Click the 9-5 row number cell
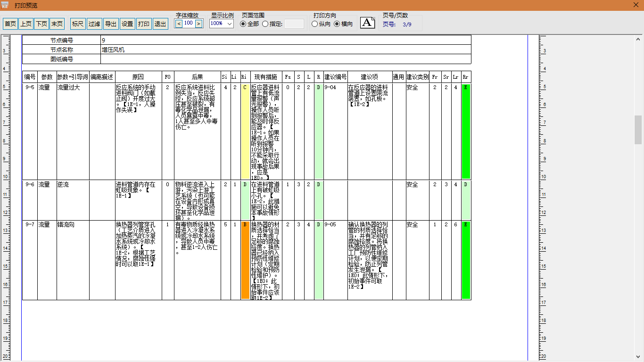 coord(30,131)
